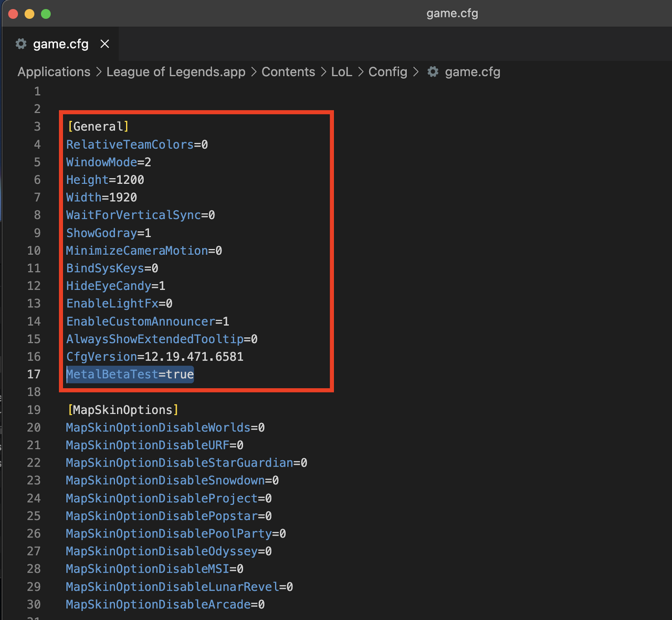Click the CfgVersion=12.19.471.6581 line
The height and width of the screenshot is (620, 672).
155,357
